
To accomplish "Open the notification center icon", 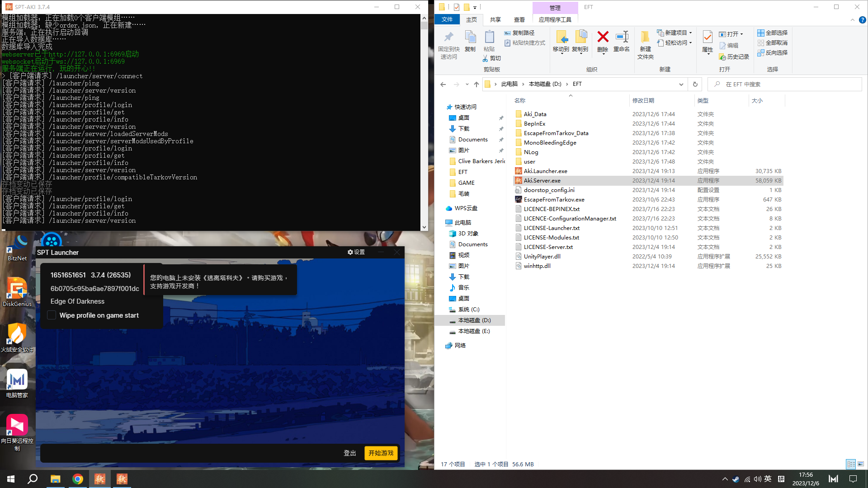I will click(853, 479).
